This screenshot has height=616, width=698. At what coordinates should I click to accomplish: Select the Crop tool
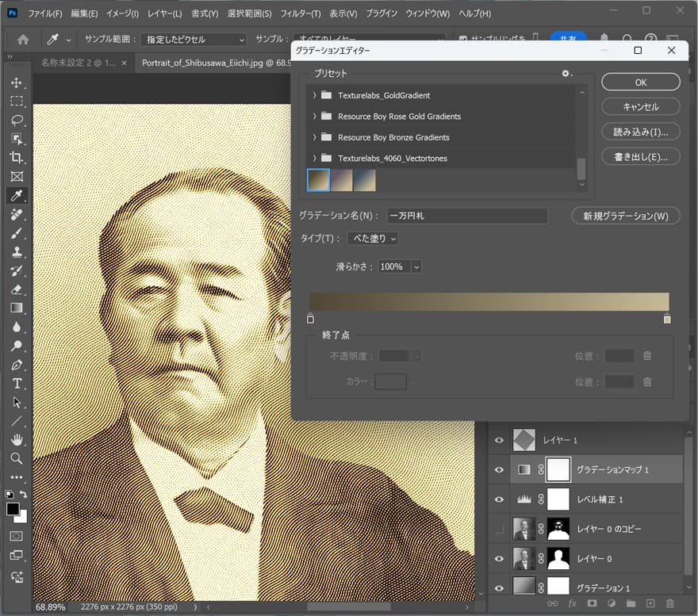(17, 158)
